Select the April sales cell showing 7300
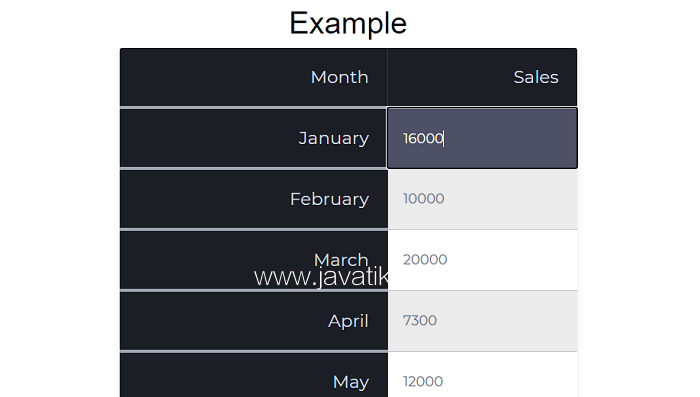Image resolution: width=700 pixels, height=397 pixels. click(482, 321)
